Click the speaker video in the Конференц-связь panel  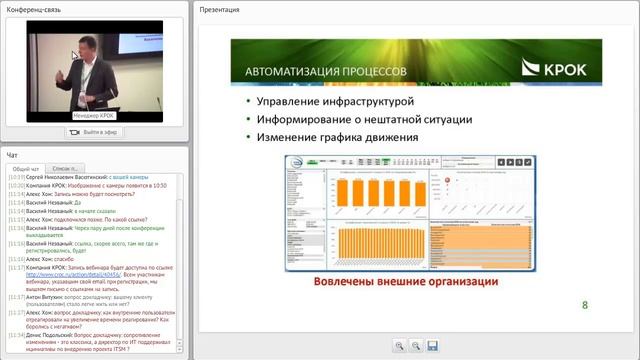[x=95, y=71]
